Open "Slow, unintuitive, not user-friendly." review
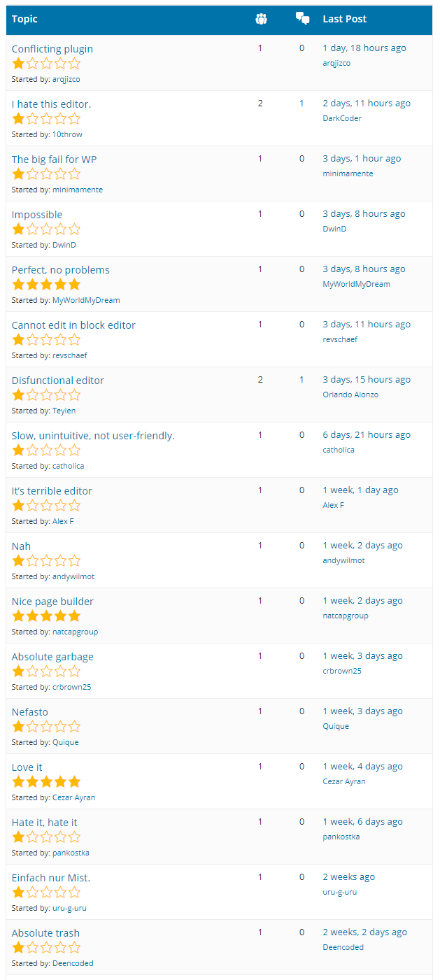Screen dimensions: 440x980 93,436
